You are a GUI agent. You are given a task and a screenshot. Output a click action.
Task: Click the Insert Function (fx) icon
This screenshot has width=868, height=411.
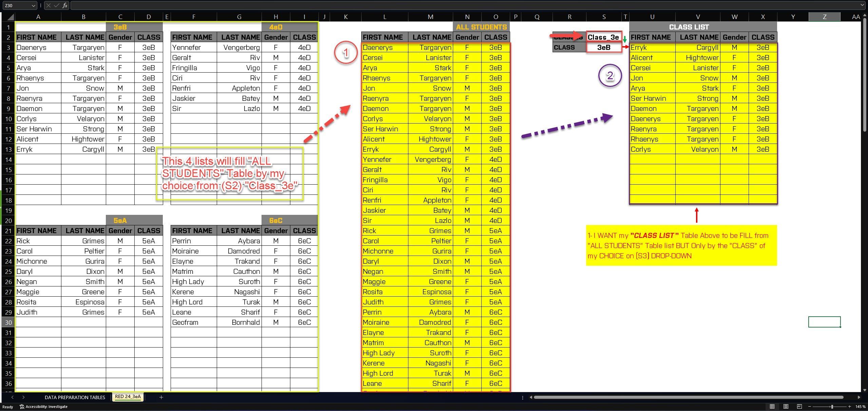64,5
